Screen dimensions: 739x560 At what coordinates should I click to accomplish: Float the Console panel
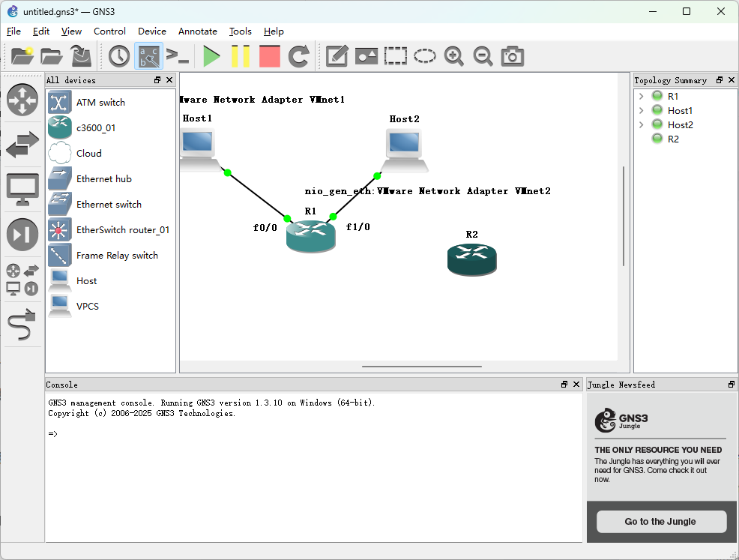tap(564, 384)
